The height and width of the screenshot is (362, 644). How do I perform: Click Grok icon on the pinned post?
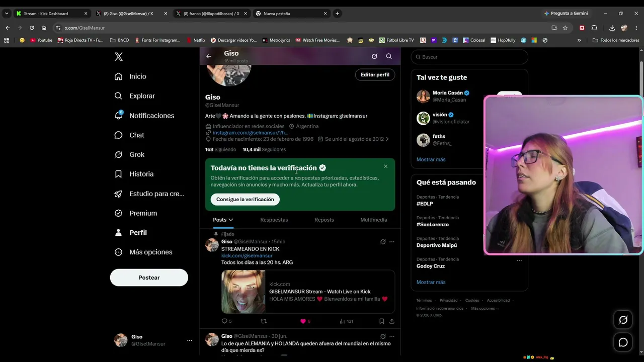coord(383,242)
